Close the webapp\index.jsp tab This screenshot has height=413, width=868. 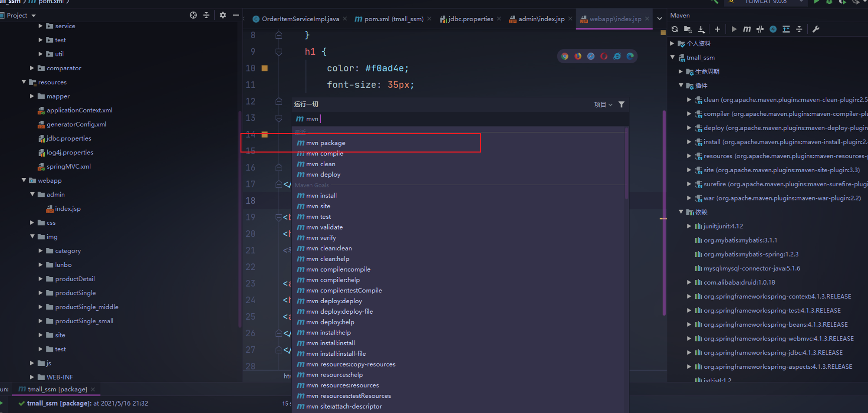click(x=647, y=19)
